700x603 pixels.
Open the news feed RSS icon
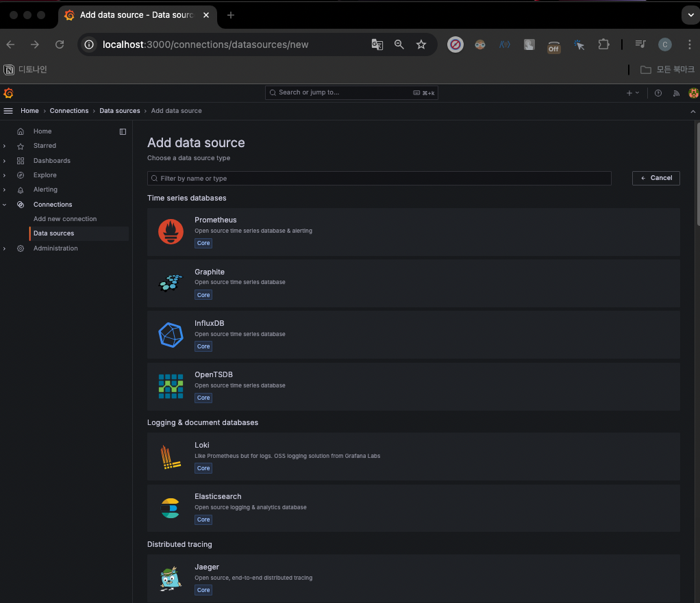click(676, 93)
